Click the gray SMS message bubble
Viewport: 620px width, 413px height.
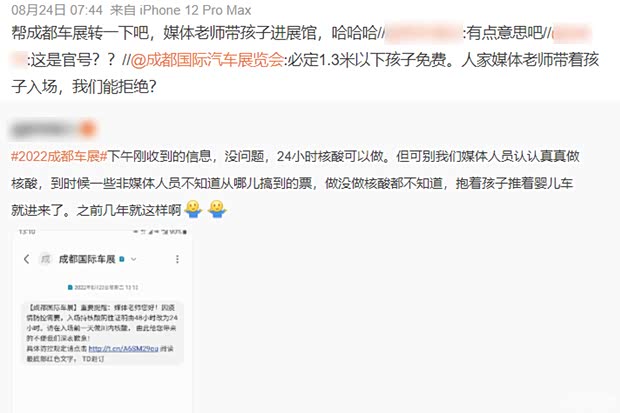click(102, 333)
